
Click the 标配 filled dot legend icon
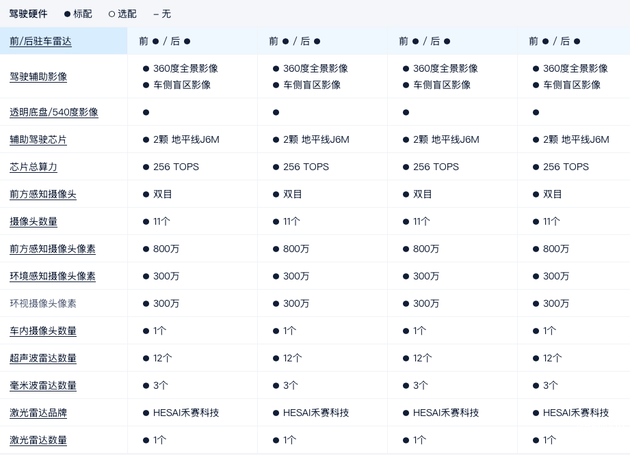(x=68, y=14)
